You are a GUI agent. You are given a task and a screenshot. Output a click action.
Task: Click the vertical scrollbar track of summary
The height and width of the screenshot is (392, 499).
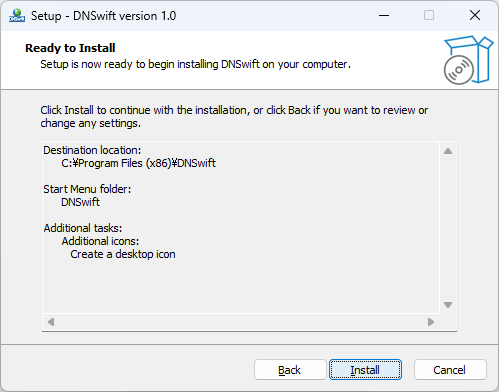[448, 228]
